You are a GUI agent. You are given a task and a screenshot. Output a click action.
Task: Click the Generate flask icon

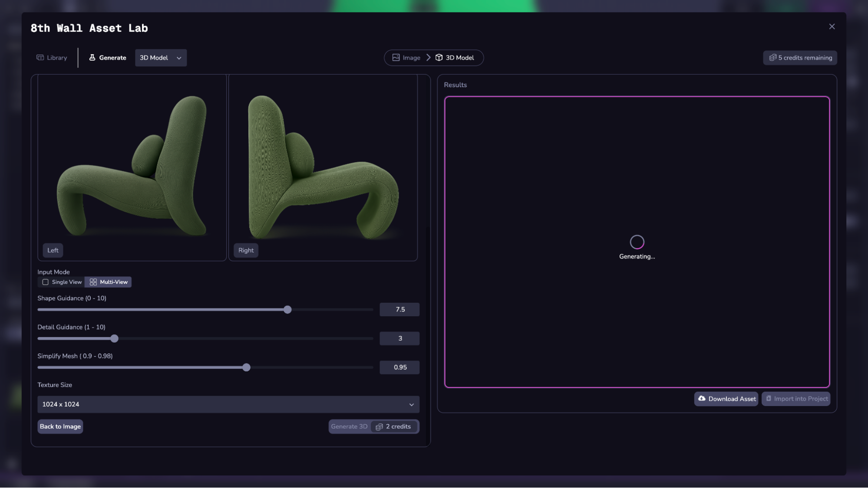coord(92,58)
